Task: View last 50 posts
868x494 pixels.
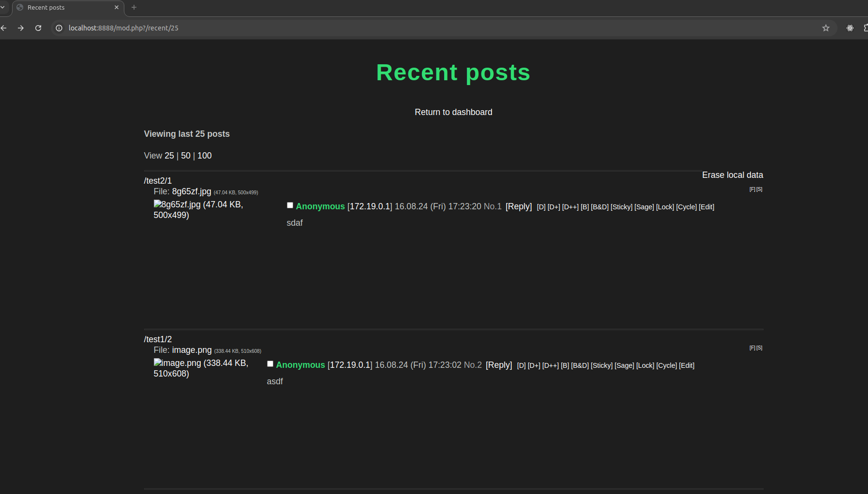Action: [186, 156]
